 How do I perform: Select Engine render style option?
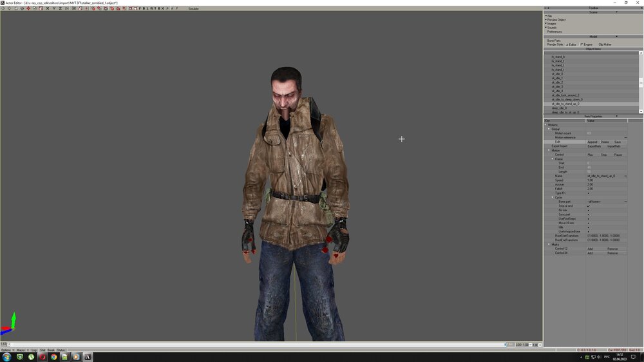(587, 44)
